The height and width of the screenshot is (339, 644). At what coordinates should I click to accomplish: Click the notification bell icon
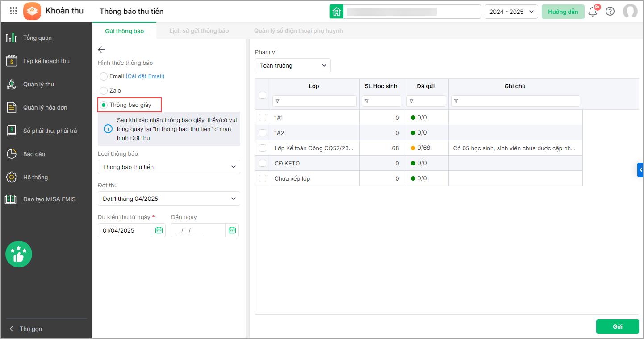point(593,12)
